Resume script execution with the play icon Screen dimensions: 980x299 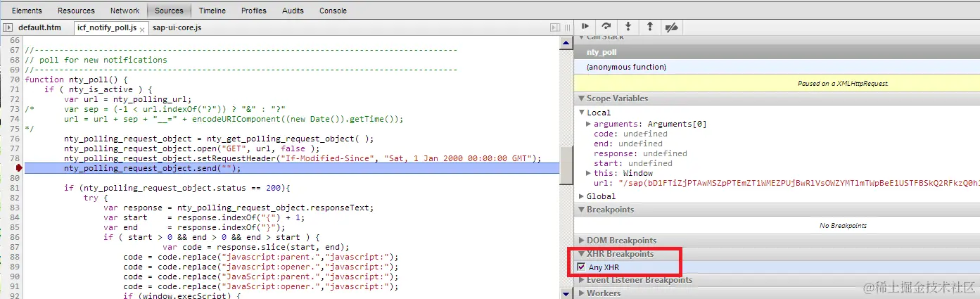tap(585, 27)
